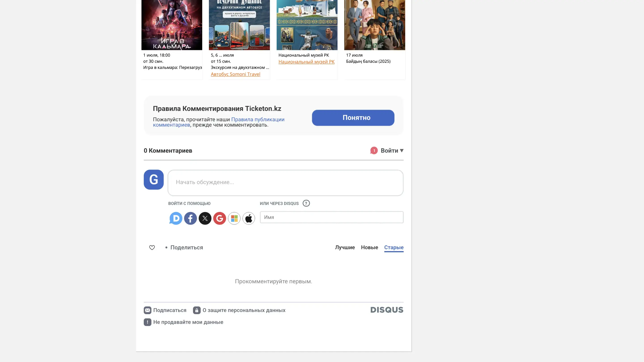Sign in with the Microsoft icon
The height and width of the screenshot is (362, 644).
pyautogui.click(x=234, y=218)
